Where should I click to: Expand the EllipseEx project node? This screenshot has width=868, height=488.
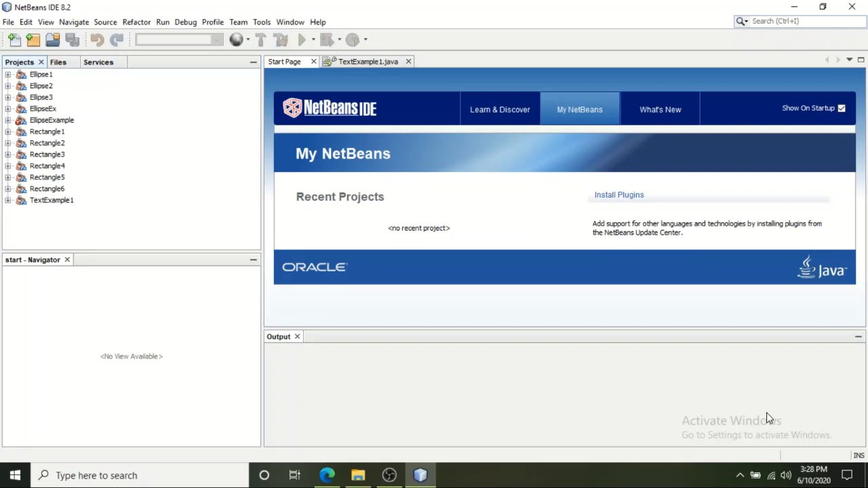pyautogui.click(x=7, y=108)
